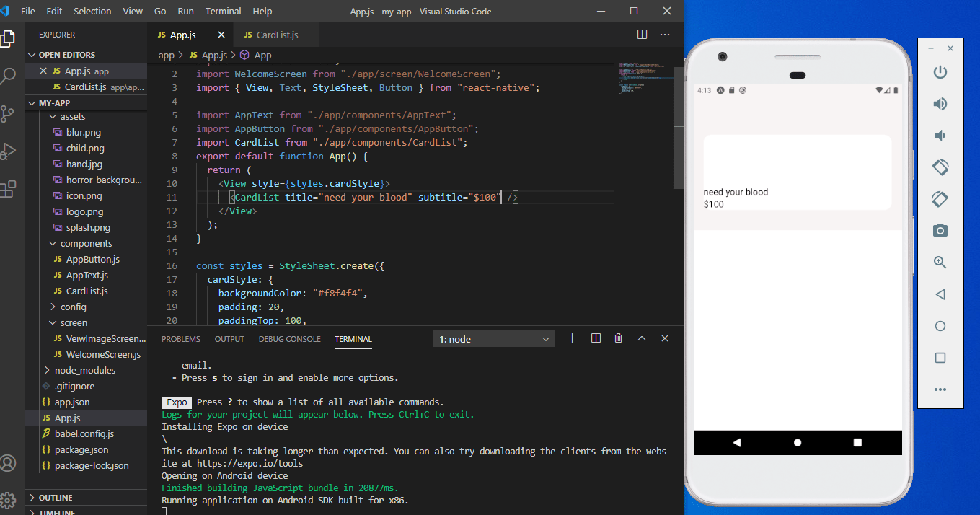Switch to the Debug Console tab
The width and height of the screenshot is (980, 515).
tap(289, 339)
